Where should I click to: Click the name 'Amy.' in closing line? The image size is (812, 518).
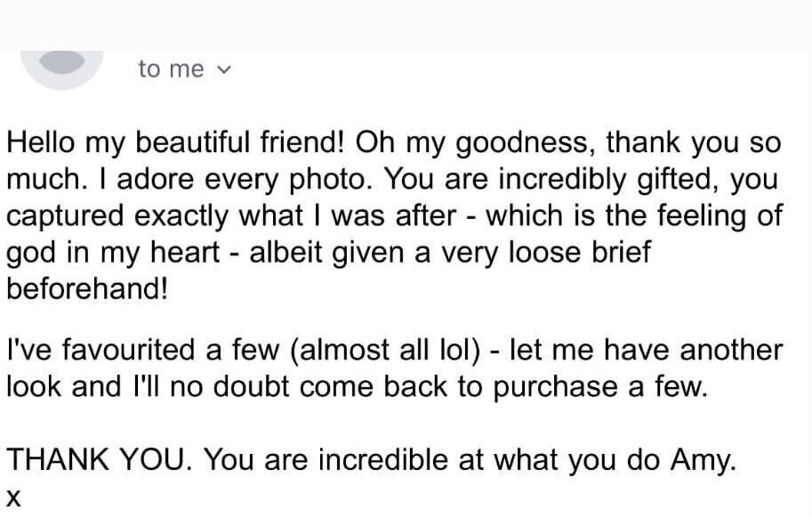(703, 460)
